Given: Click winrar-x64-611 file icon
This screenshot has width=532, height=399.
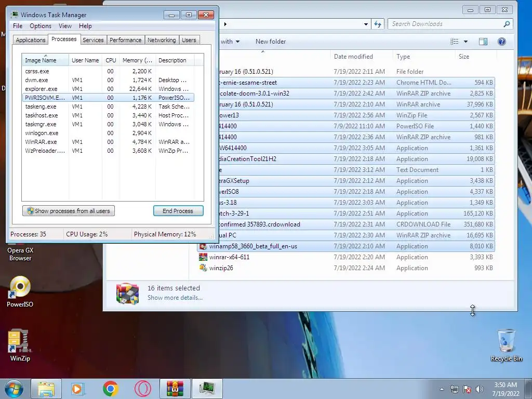Looking at the screenshot, I should 203,257.
